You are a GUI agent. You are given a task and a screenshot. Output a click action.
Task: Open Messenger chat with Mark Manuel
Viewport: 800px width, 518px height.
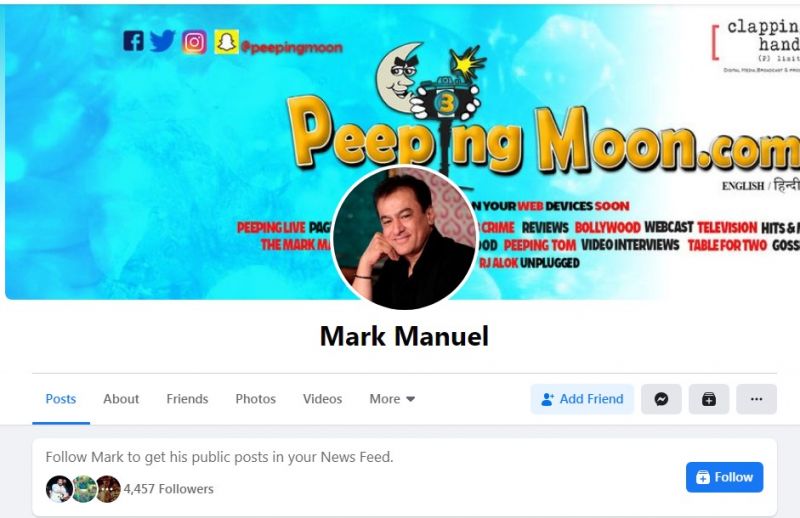pos(661,399)
